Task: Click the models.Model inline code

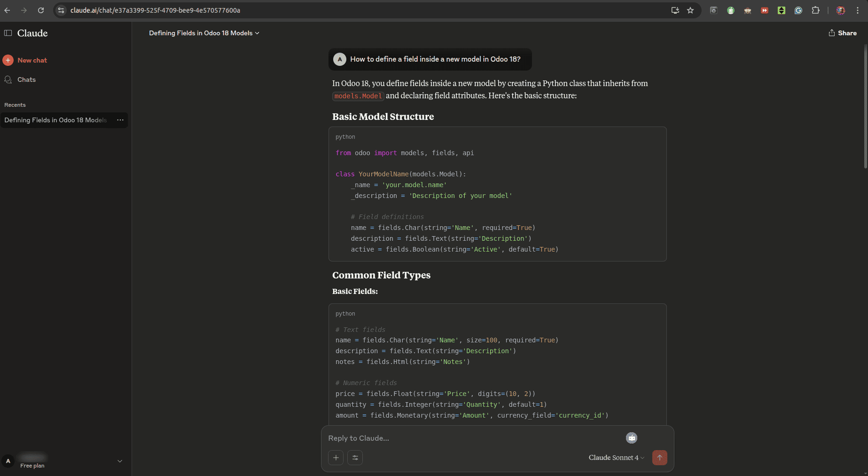Action: click(358, 96)
